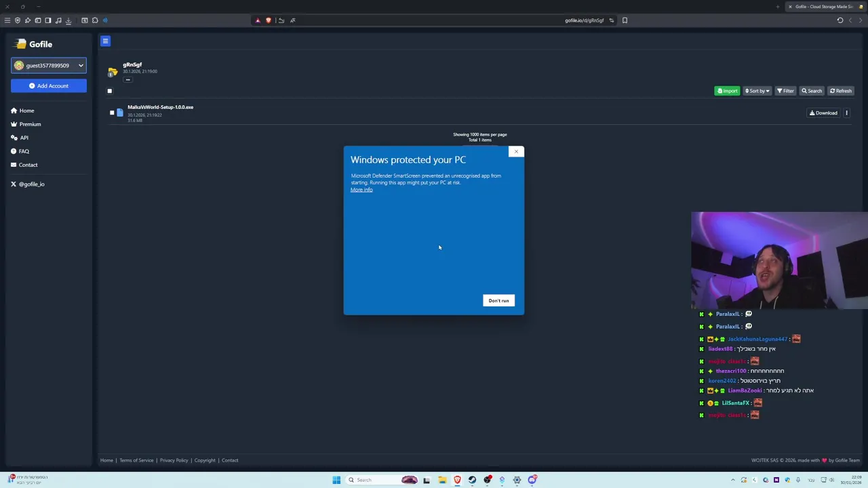Toggle Gofile sidebar with blue hamburger button

[105, 41]
